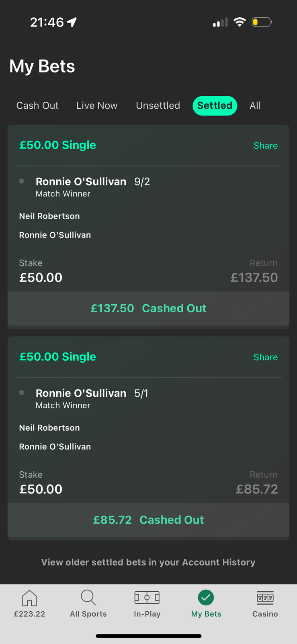The height and width of the screenshot is (644, 297).
Task: Select the Settled filter pill
Action: click(215, 105)
